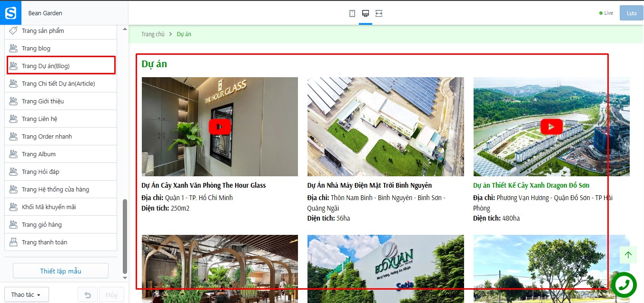Click the tag icon beside Trang sản phẩm
The image size is (644, 303).
tap(14, 30)
